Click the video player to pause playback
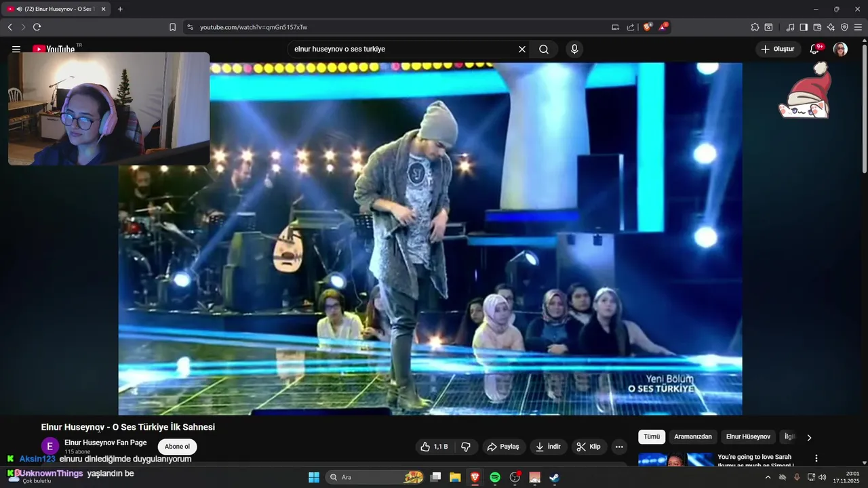The height and width of the screenshot is (488, 868). tap(430, 239)
